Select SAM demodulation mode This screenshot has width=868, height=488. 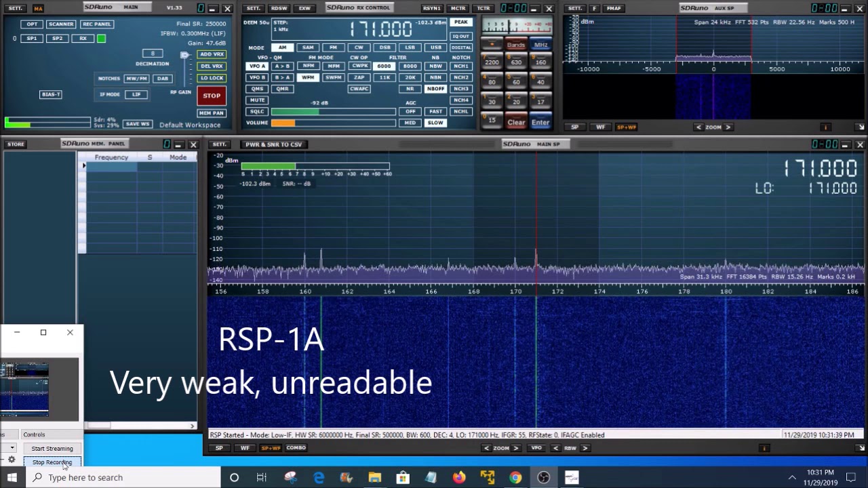coord(307,47)
